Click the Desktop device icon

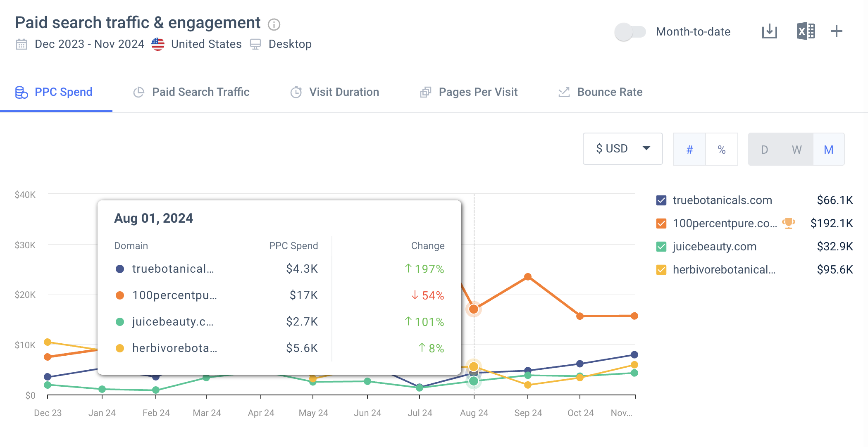[x=255, y=44]
